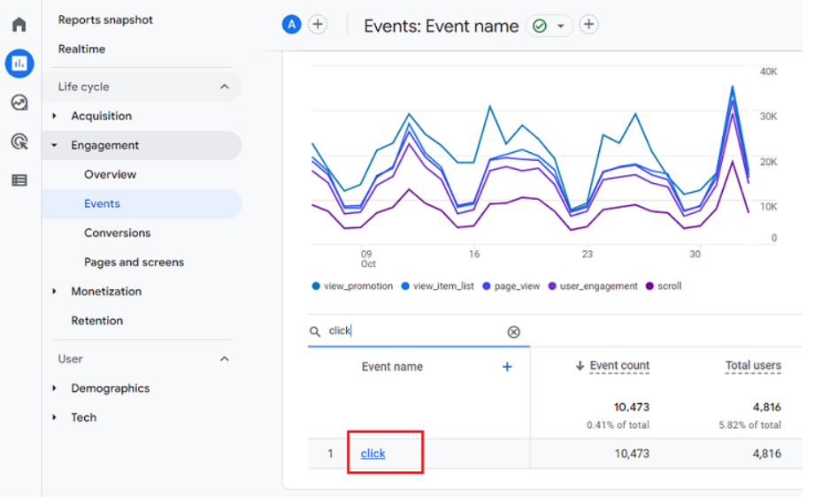Image resolution: width=830 pixels, height=504 pixels.
Task: Collapse the Life cycle section
Action: [x=225, y=87]
